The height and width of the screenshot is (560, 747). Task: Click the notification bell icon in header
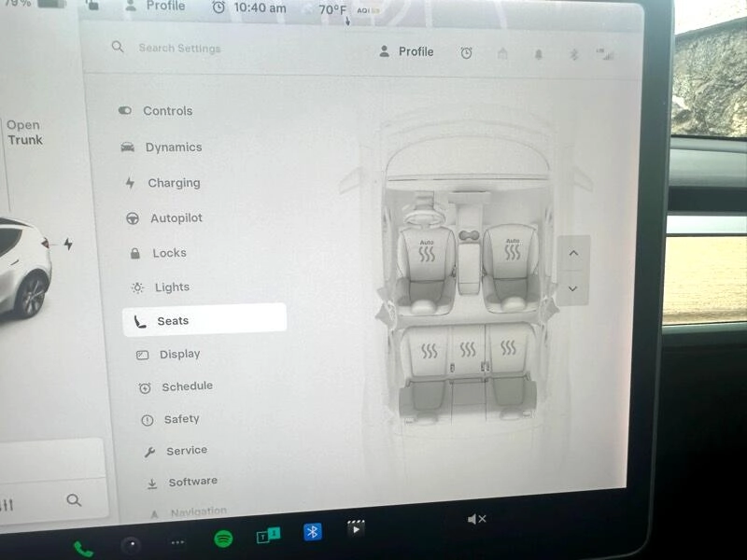point(539,55)
